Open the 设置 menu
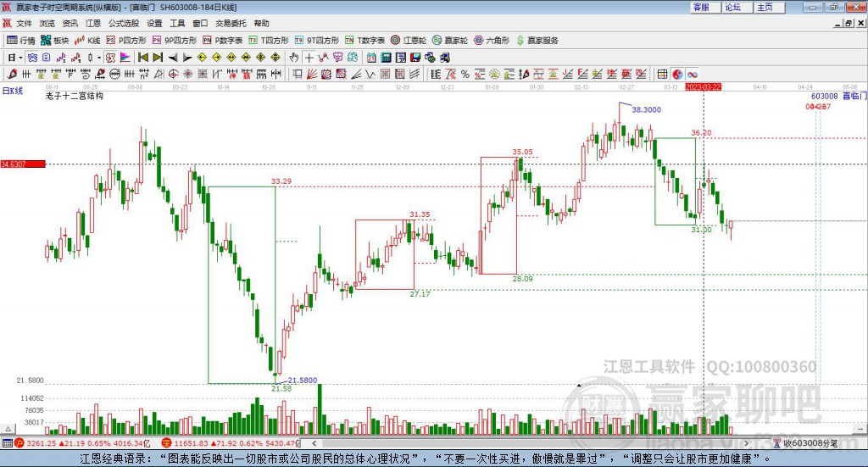This screenshot has width=868, height=467. click(x=154, y=23)
